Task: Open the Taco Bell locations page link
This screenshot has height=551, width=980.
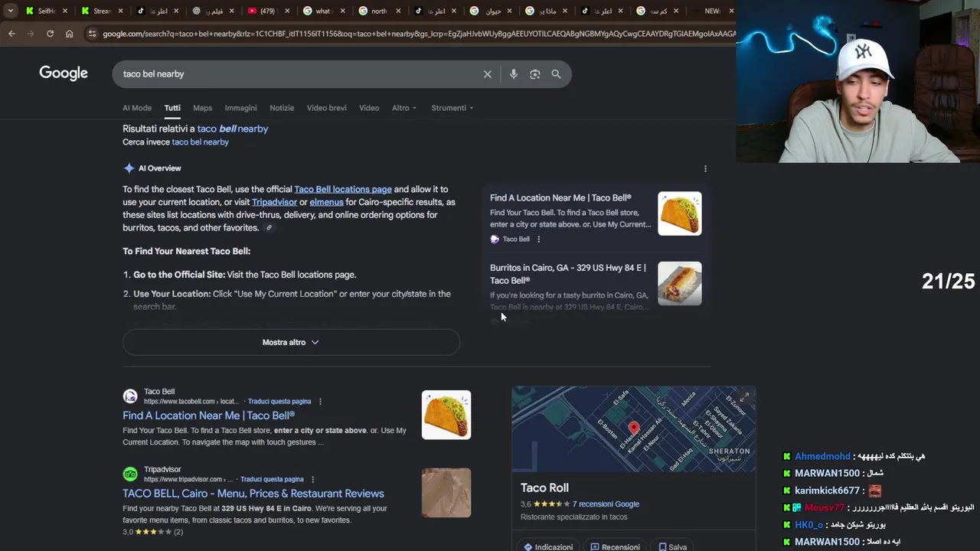Action: (x=343, y=189)
